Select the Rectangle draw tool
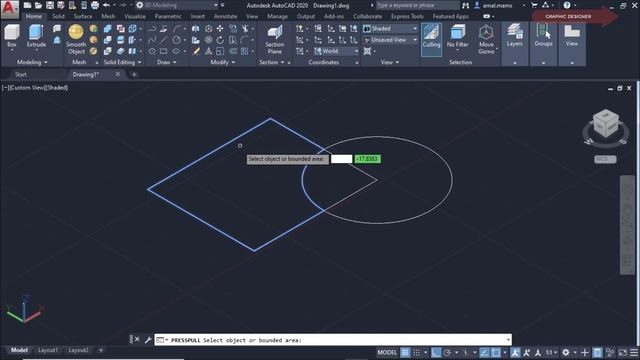Viewport: 640px width, 360px height. tap(164, 51)
